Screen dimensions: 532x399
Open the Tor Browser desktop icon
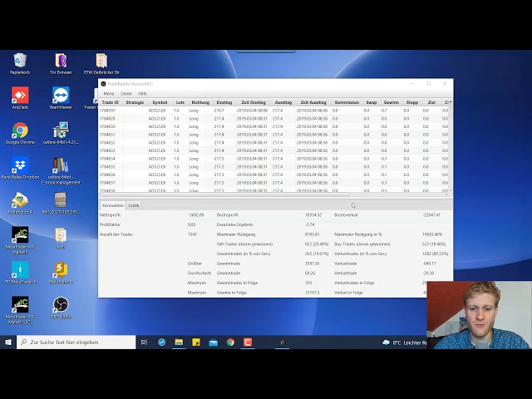coord(61,61)
